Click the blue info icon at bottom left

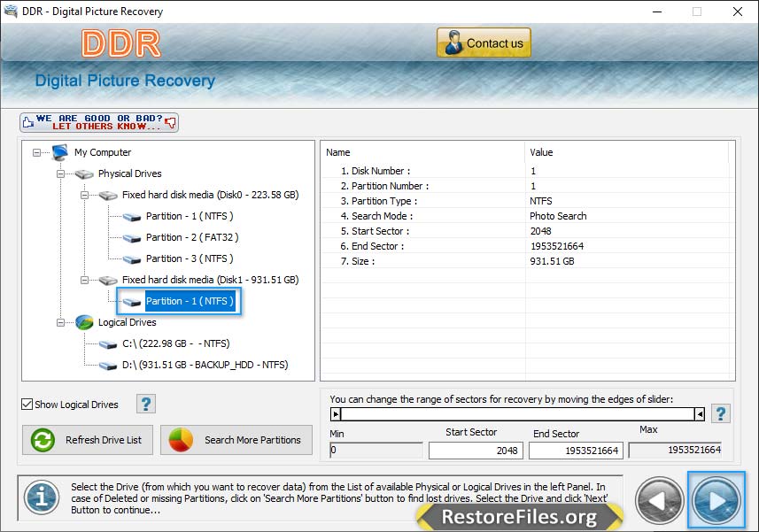[41, 497]
